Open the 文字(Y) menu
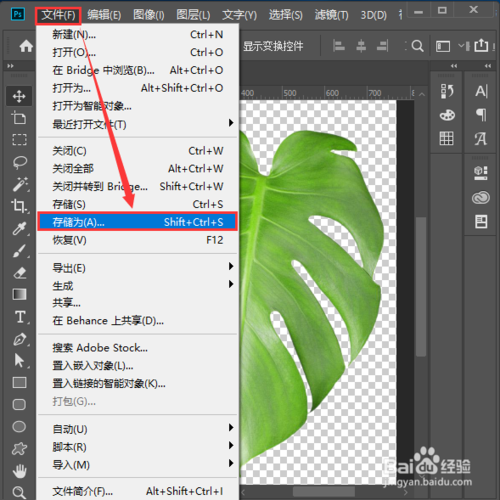The width and height of the screenshot is (500, 500). pos(239,15)
